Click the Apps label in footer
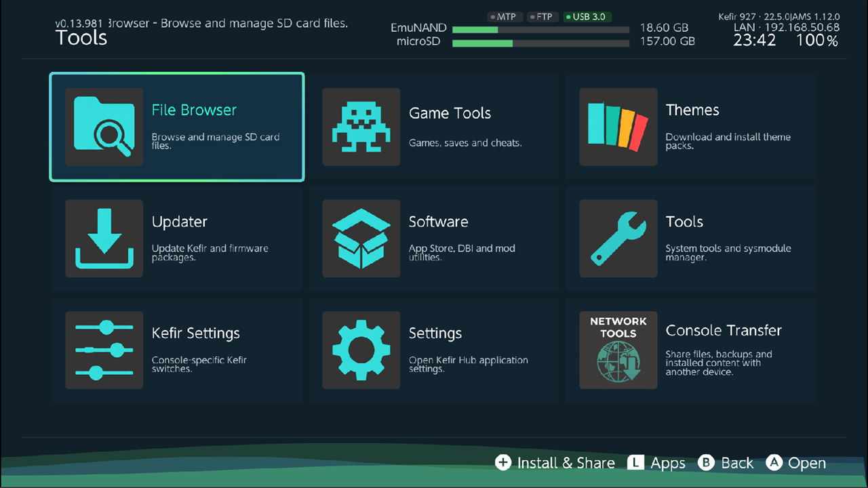Screen dimensions: 868x488 coord(668,464)
